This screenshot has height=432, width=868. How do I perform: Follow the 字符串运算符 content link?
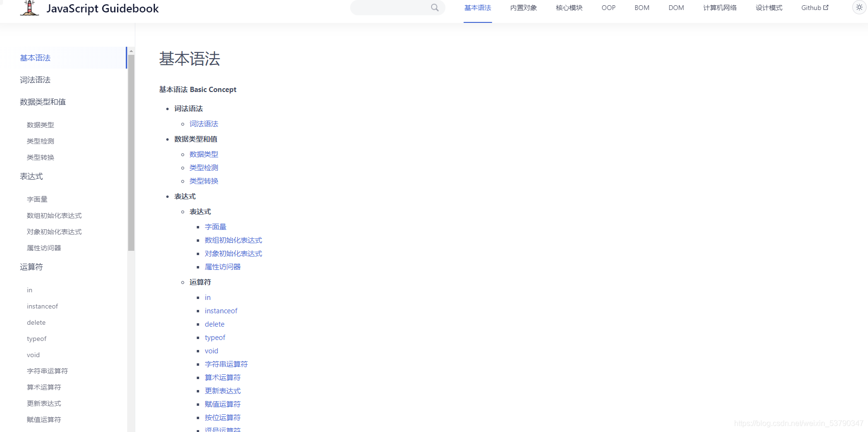point(226,364)
